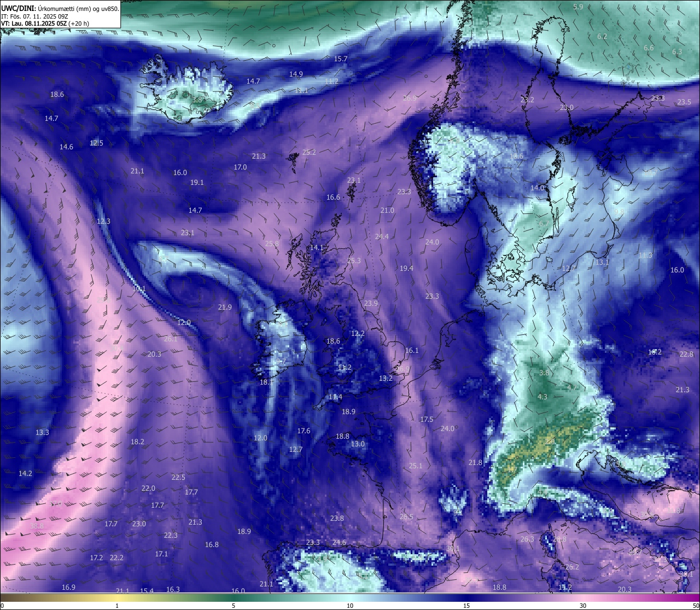
Task: Click the '13.2' value label
Action: click(x=386, y=378)
